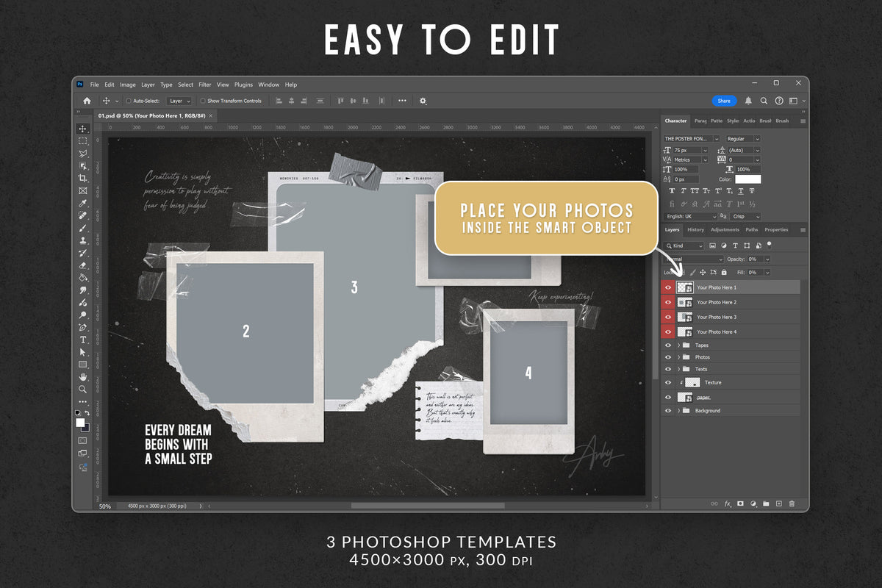This screenshot has width=882, height=588.
Task: Create a new group folder icon
Action: pos(766,503)
